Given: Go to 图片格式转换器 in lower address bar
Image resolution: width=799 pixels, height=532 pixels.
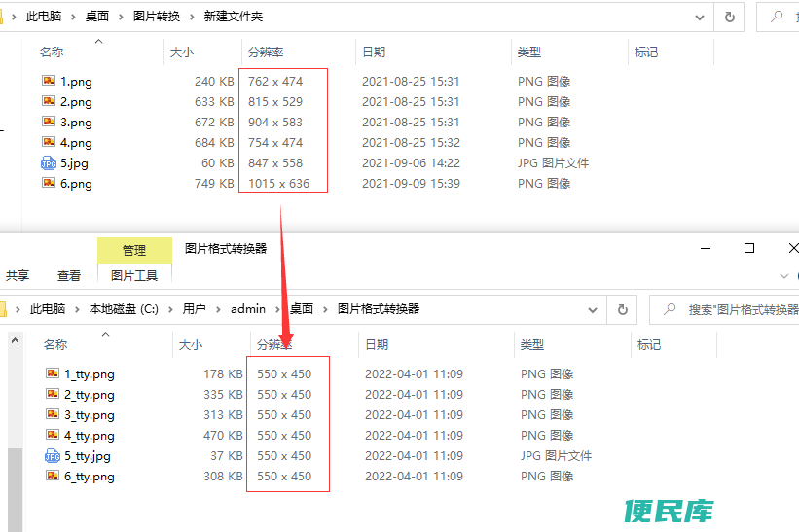Looking at the screenshot, I should (x=379, y=309).
